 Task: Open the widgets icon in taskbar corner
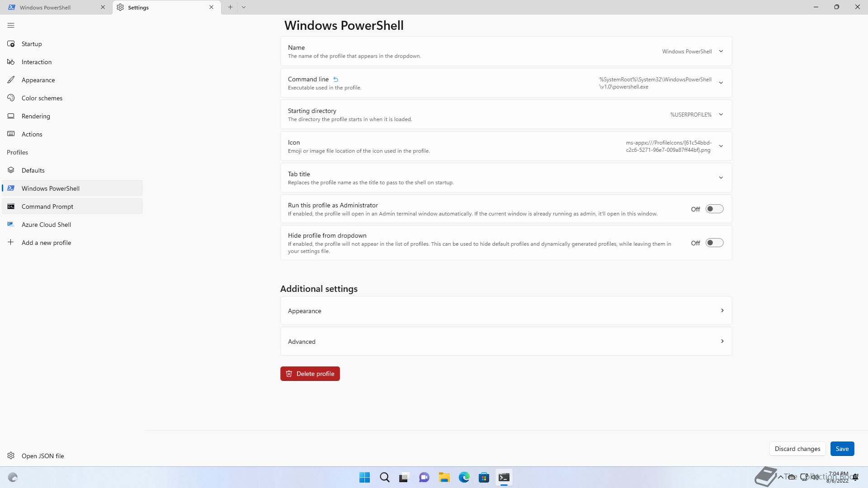pos(13,477)
